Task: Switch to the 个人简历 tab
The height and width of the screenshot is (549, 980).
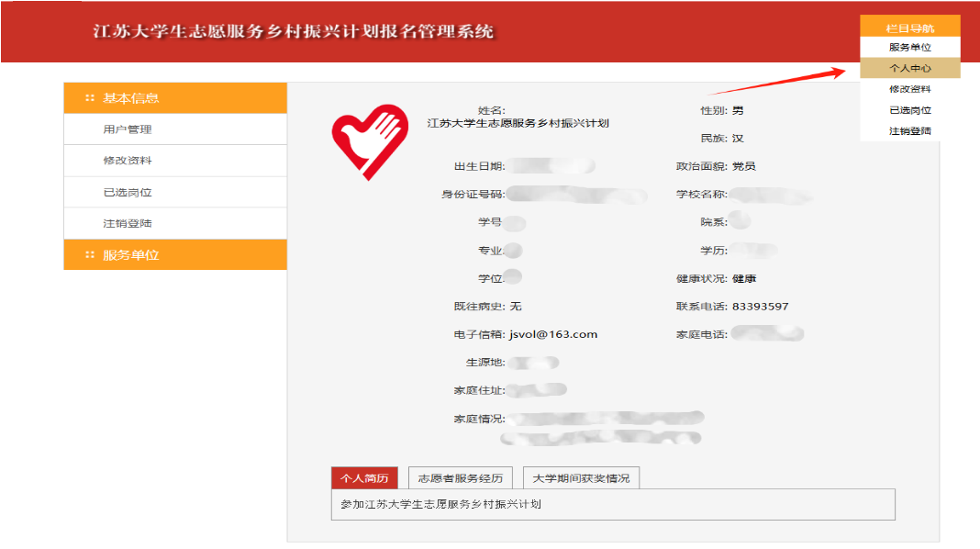Action: pyautogui.click(x=364, y=478)
